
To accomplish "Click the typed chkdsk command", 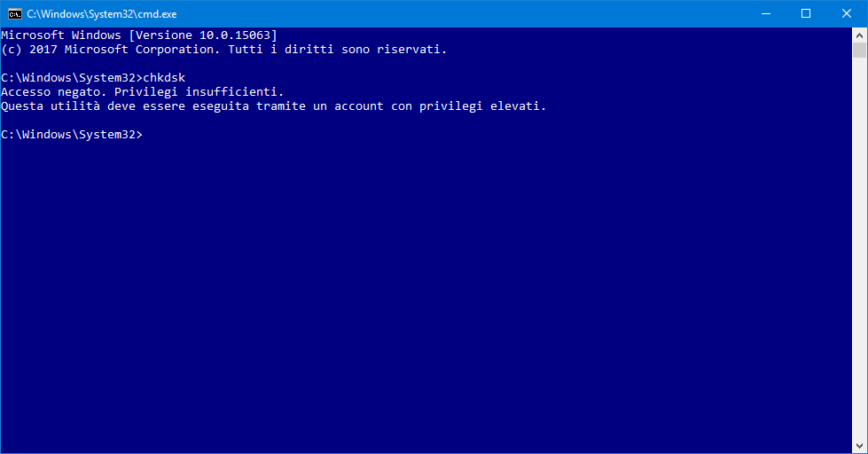I will [164, 78].
